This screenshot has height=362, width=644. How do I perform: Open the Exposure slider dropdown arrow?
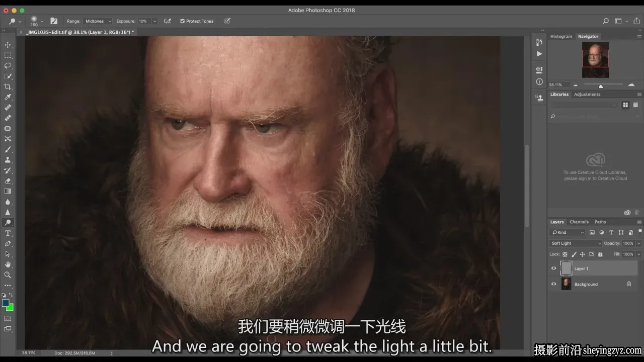point(154,21)
